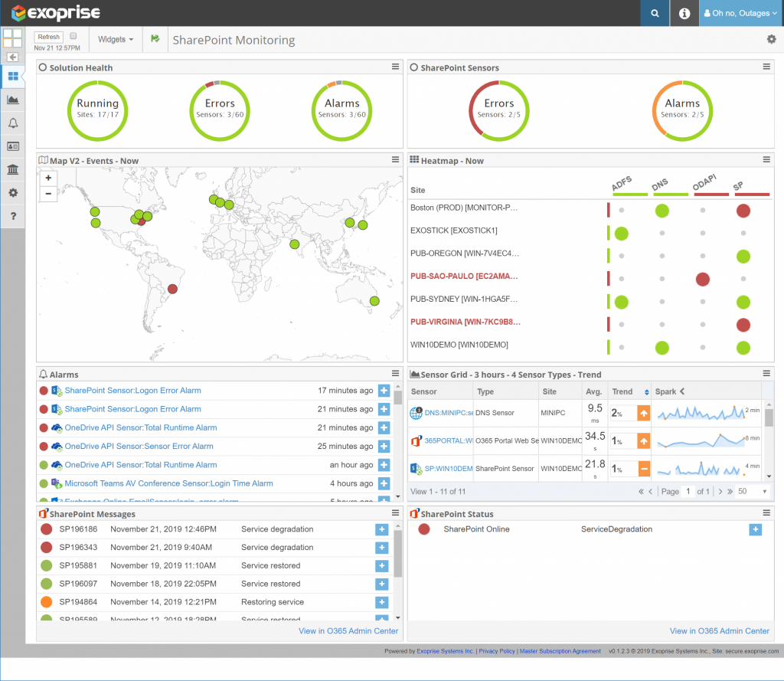The image size is (784, 681).
Task: Open the Widgets dropdown
Action: click(x=116, y=39)
